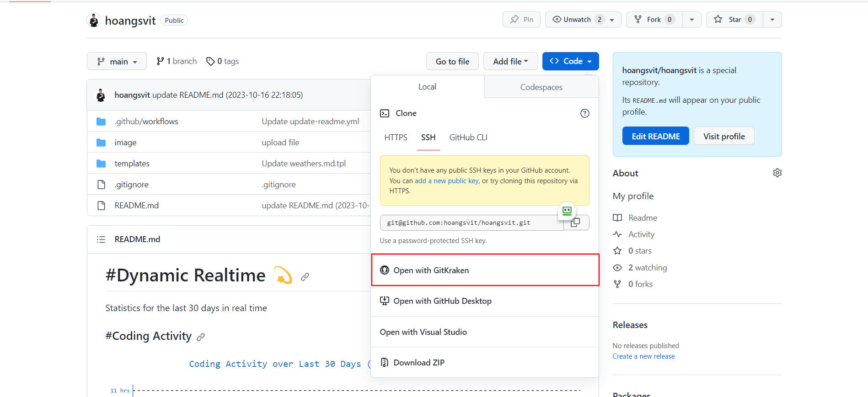Click the README.md file icon in list
This screenshot has height=397, width=868.
click(x=101, y=206)
